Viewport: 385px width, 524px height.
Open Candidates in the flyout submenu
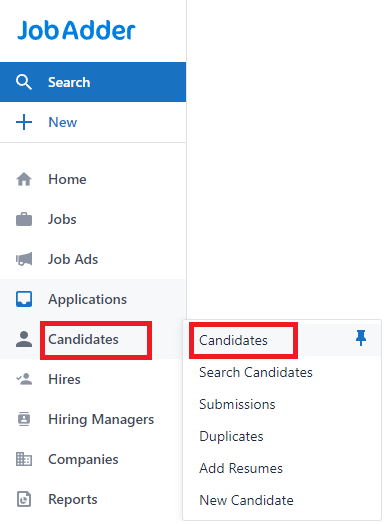(233, 340)
